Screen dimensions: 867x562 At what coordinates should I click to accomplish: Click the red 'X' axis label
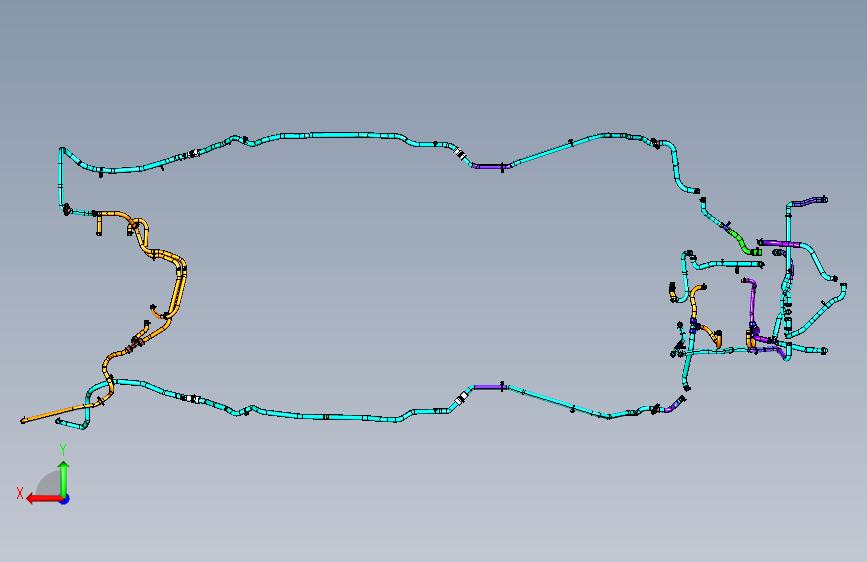click(20, 493)
